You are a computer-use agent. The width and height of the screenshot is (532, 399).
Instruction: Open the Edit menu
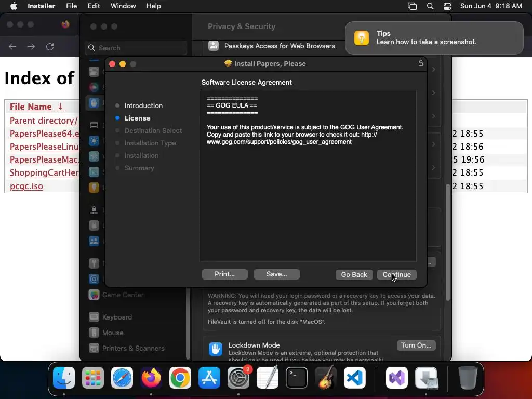click(94, 6)
